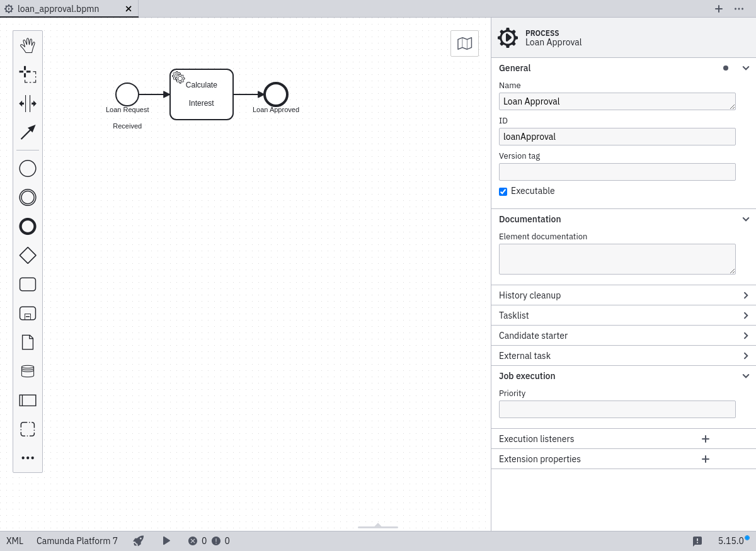Create a pool/participant from the palette
The width and height of the screenshot is (756, 551).
point(28,400)
